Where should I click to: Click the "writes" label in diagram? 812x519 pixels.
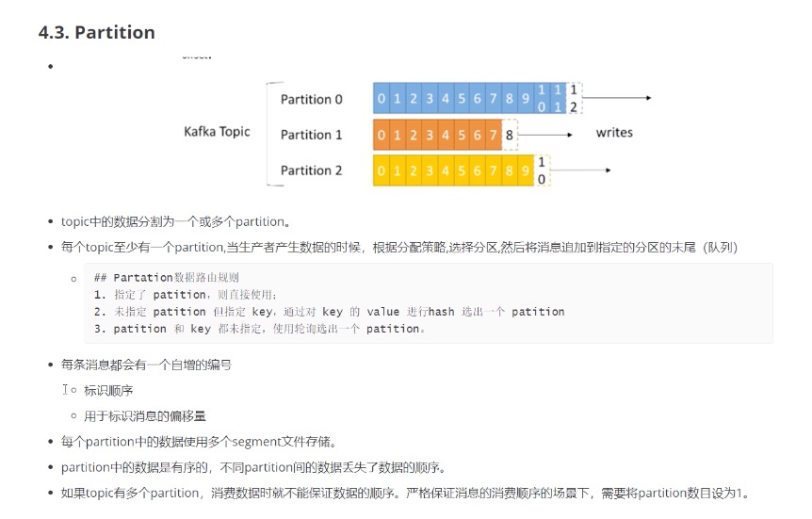click(614, 133)
